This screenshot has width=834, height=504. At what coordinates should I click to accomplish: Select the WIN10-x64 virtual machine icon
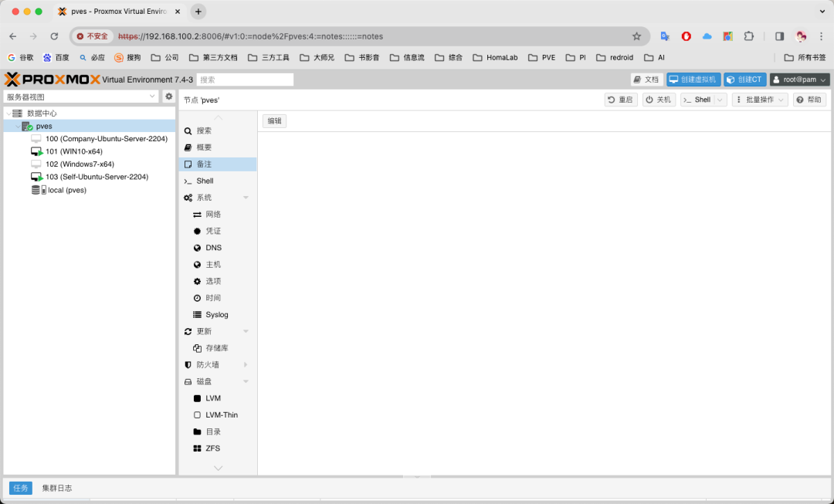pos(36,152)
